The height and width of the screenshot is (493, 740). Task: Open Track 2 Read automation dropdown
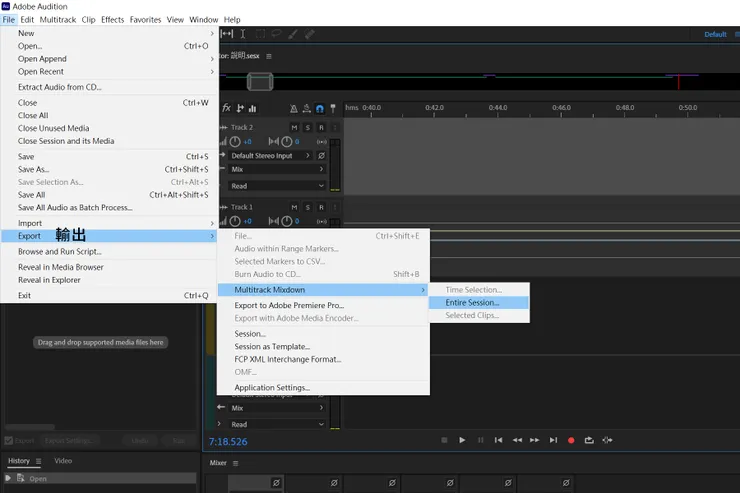(278, 186)
